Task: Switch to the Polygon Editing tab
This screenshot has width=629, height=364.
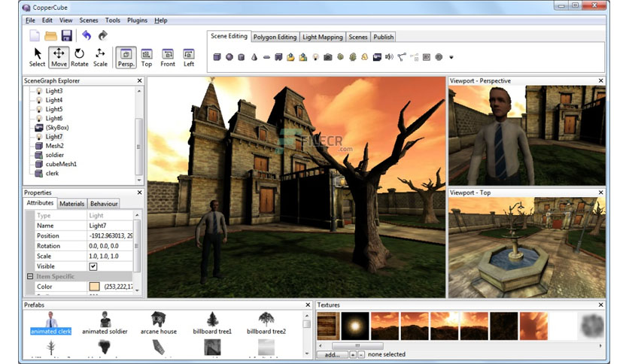Action: pos(275,37)
